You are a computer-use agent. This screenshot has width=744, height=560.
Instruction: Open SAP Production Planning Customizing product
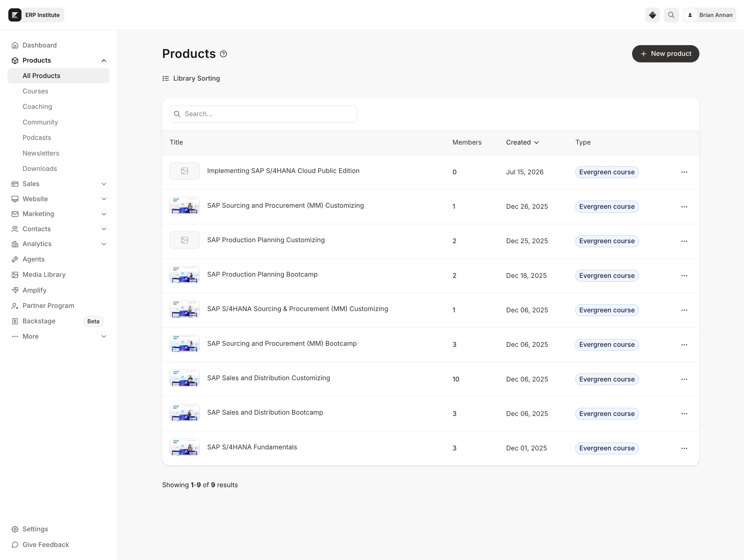(x=266, y=240)
